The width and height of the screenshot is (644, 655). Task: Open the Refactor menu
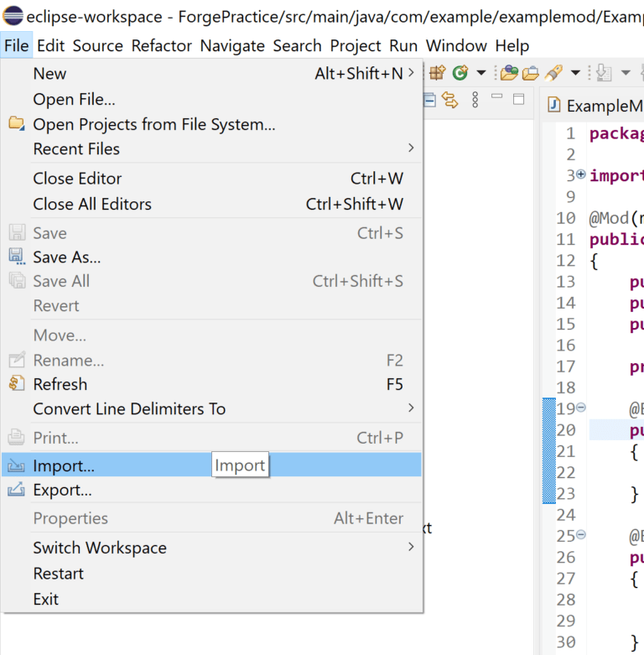tap(161, 45)
